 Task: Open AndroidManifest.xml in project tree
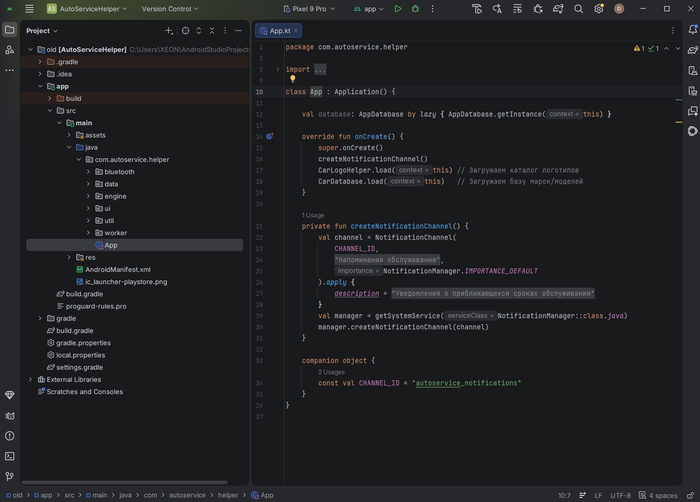click(118, 269)
